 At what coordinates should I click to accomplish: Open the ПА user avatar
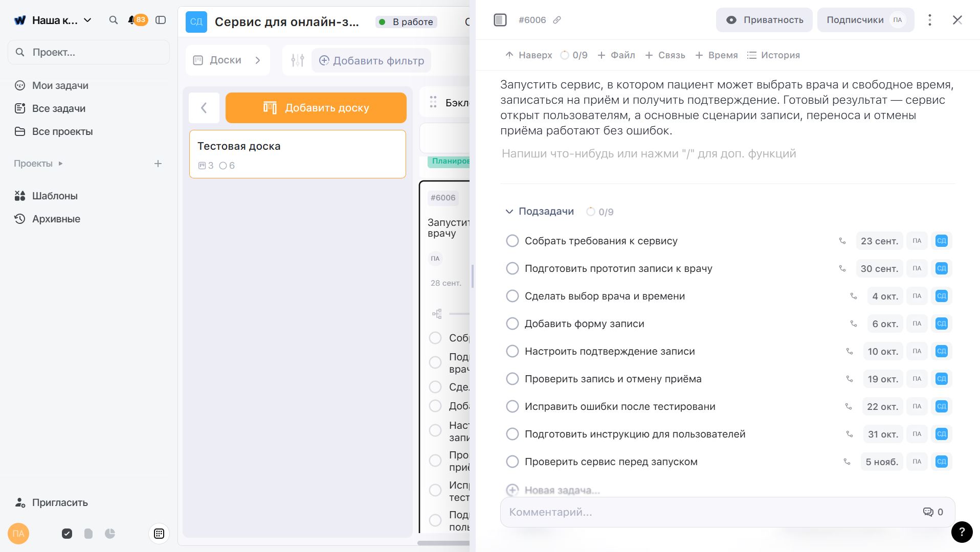coord(18,534)
